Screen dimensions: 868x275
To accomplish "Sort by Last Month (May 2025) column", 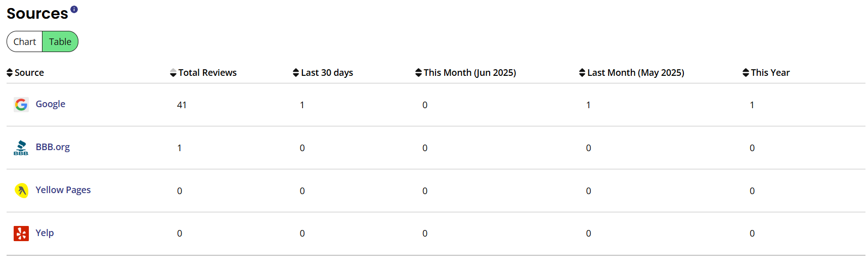I will pyautogui.click(x=631, y=73).
